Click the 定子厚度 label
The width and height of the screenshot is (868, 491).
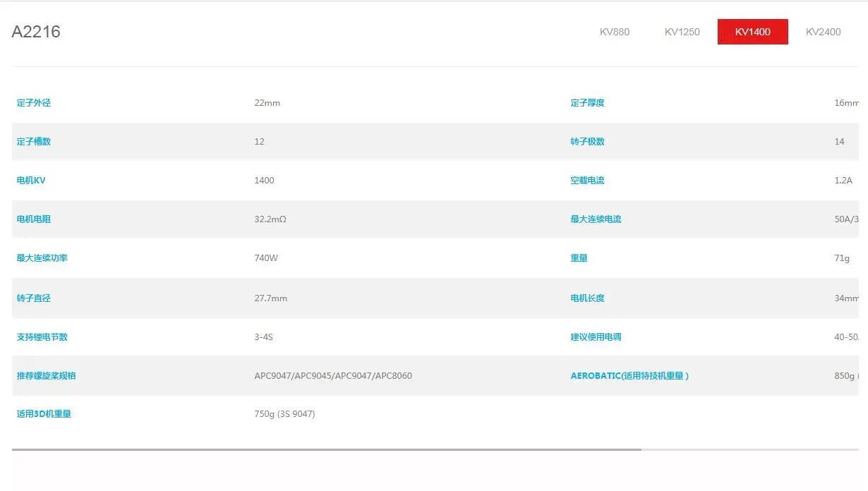[x=588, y=103]
